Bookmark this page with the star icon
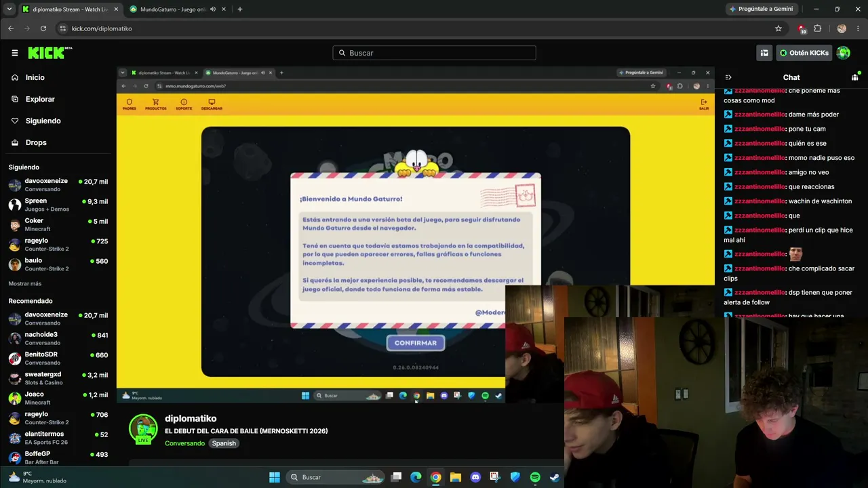The image size is (868, 488). (x=778, y=28)
